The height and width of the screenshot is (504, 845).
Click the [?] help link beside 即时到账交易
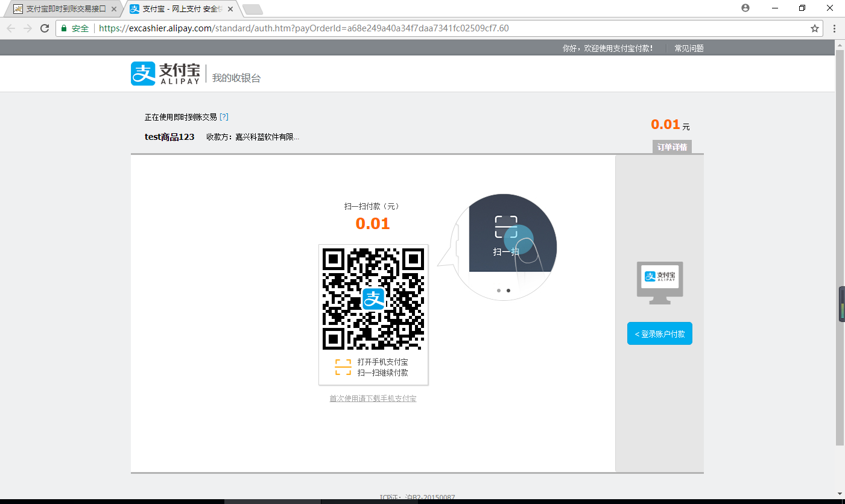coord(224,117)
